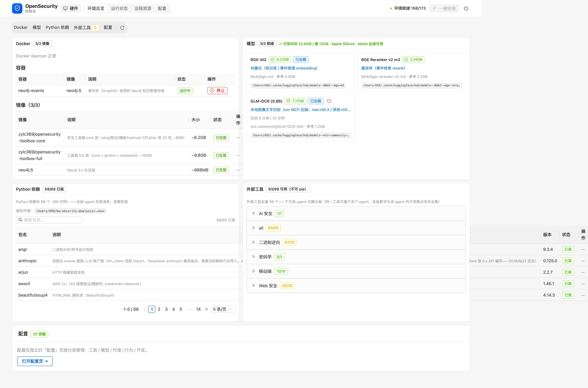Click the 硬件 monitor button
The width and height of the screenshot is (588, 388).
71,8
